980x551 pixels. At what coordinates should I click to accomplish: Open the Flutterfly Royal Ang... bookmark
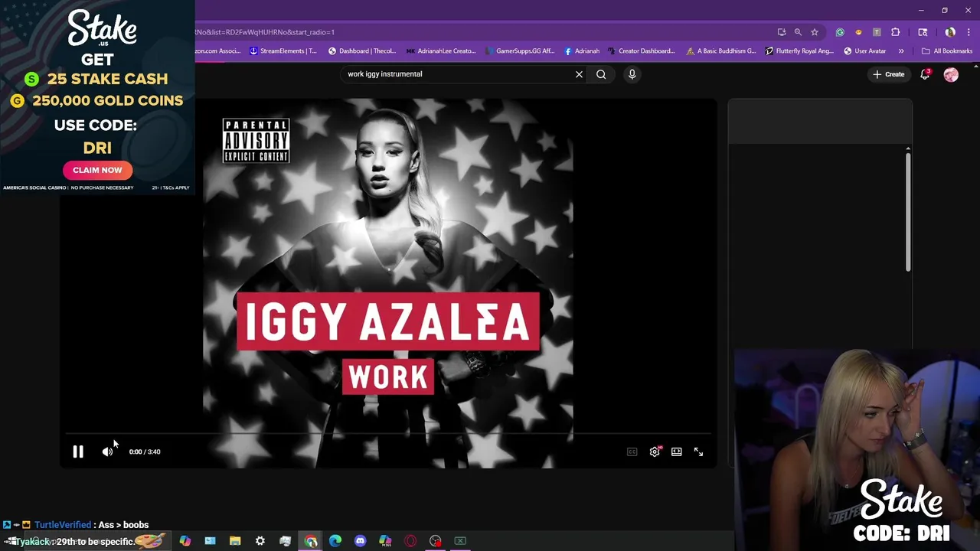pos(799,51)
